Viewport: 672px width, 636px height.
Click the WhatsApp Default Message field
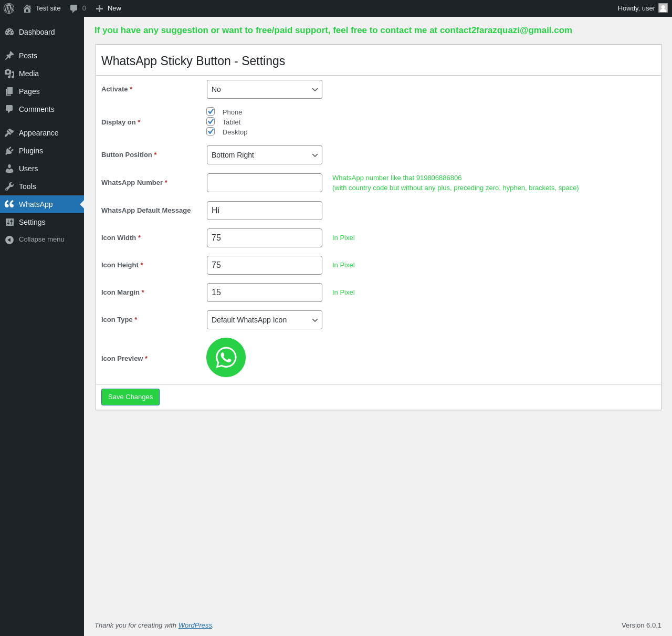[x=265, y=211]
